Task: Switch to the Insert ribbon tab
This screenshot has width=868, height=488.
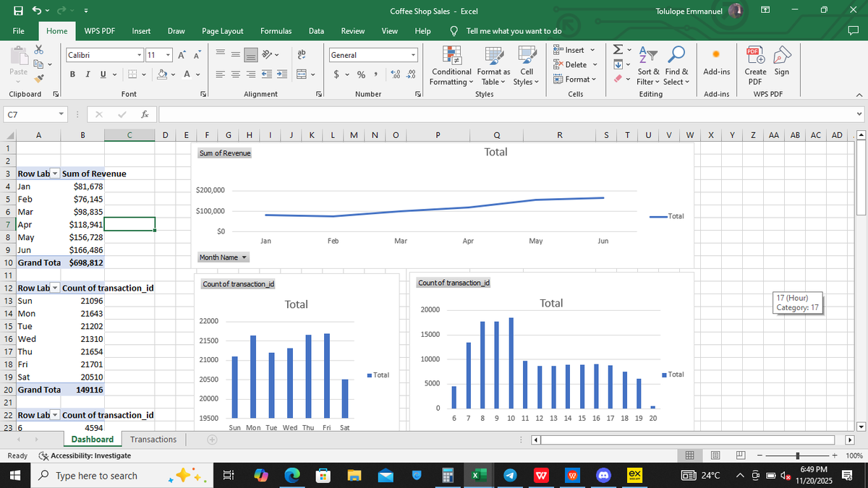Action: point(141,31)
